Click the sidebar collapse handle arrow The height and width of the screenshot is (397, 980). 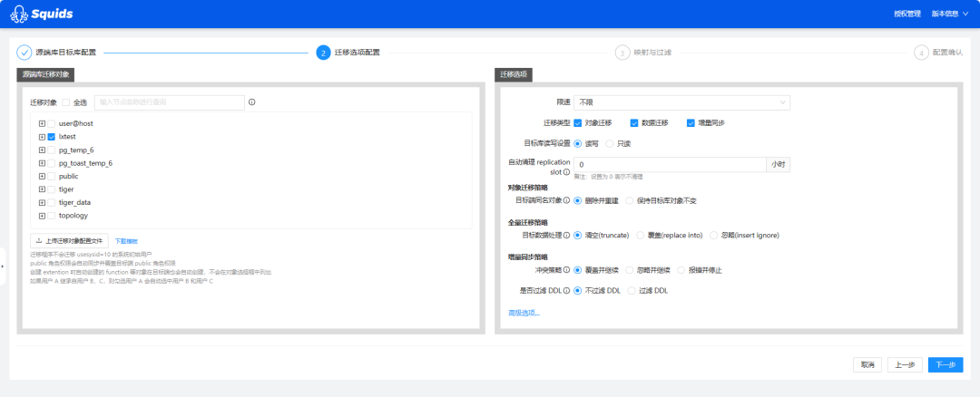pyautogui.click(x=3, y=266)
